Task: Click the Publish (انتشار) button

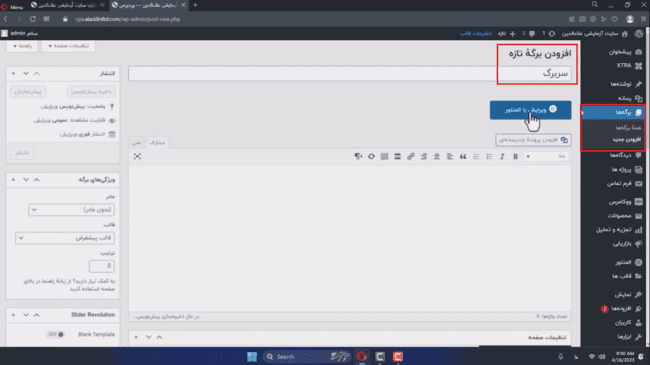Action: (x=22, y=153)
